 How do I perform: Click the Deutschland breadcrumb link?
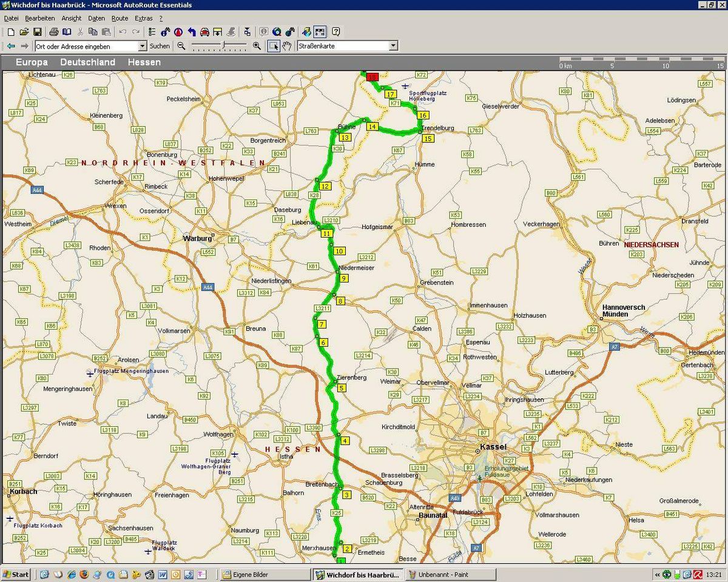(87, 62)
